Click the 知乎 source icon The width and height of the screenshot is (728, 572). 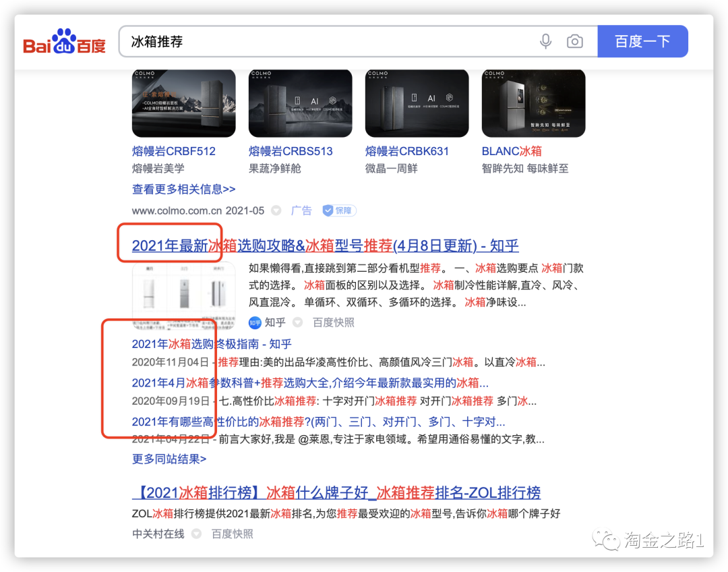pos(255,322)
